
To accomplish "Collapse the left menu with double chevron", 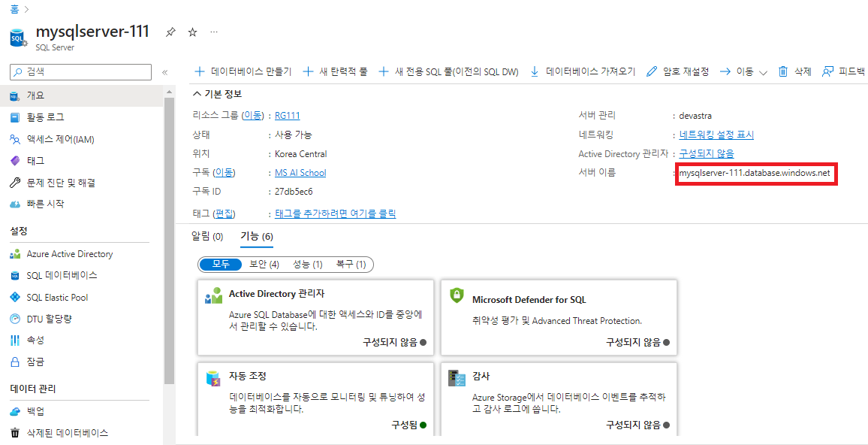I will click(164, 72).
